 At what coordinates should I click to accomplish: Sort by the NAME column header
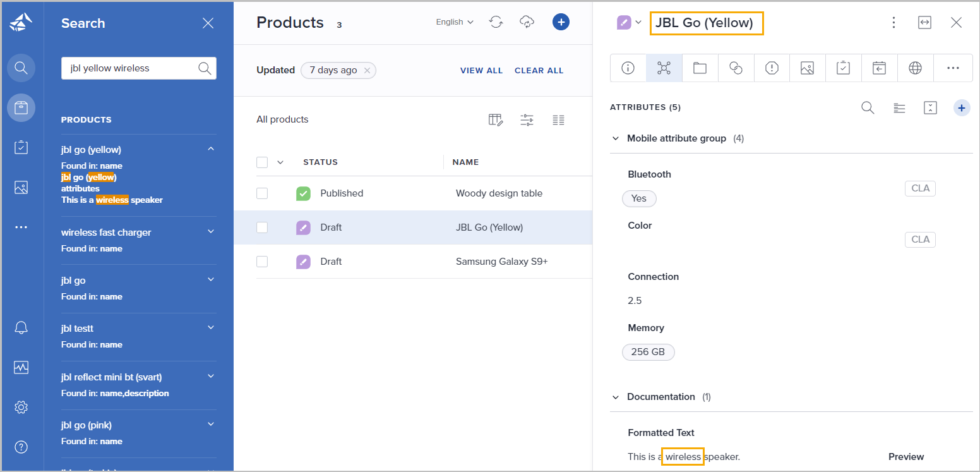466,162
